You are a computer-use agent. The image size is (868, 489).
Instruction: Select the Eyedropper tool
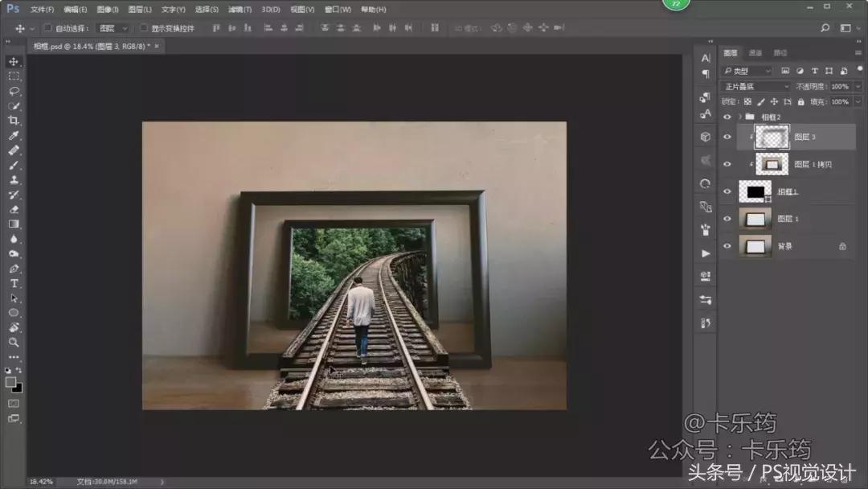pos(14,135)
